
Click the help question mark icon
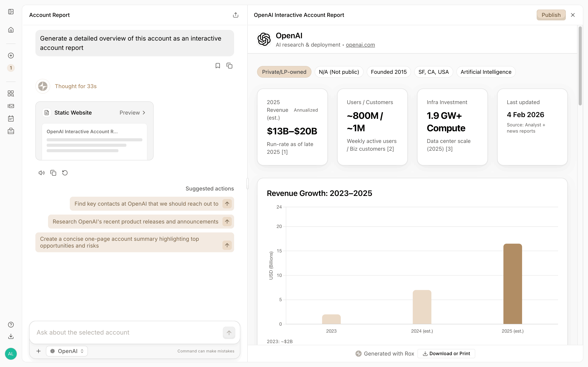coord(11,324)
